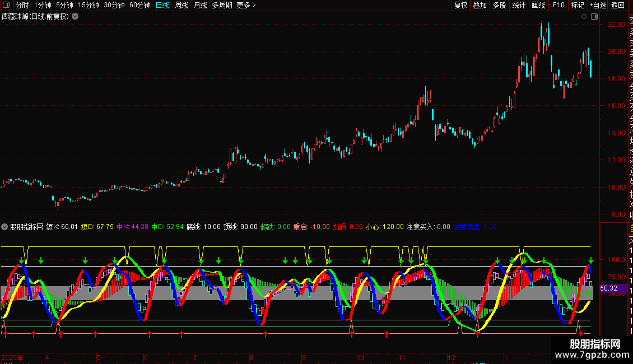Click the +自选 add to watchlist button

(x=598, y=5)
